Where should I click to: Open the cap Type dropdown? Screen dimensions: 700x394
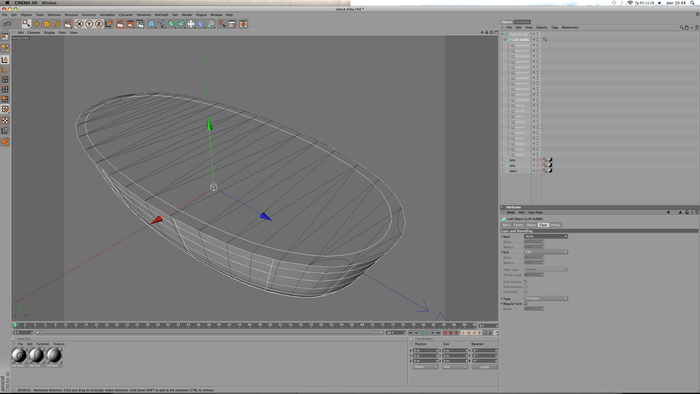pyautogui.click(x=546, y=299)
